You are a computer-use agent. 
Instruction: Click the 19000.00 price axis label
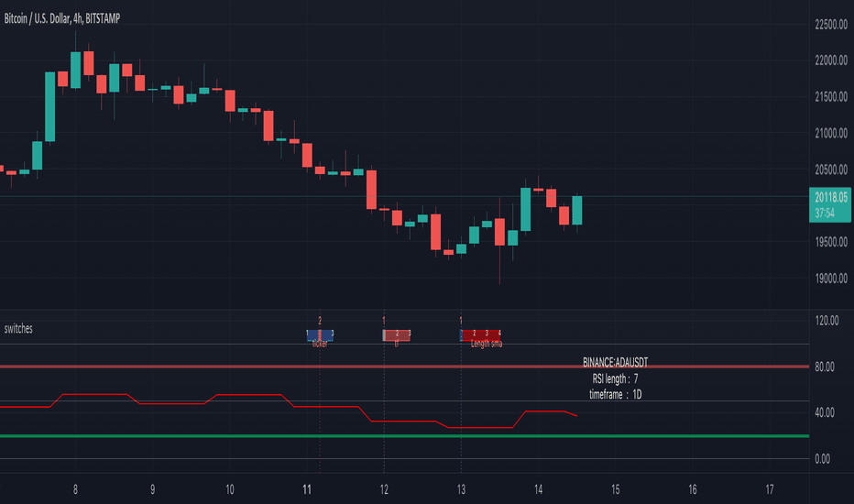point(830,279)
